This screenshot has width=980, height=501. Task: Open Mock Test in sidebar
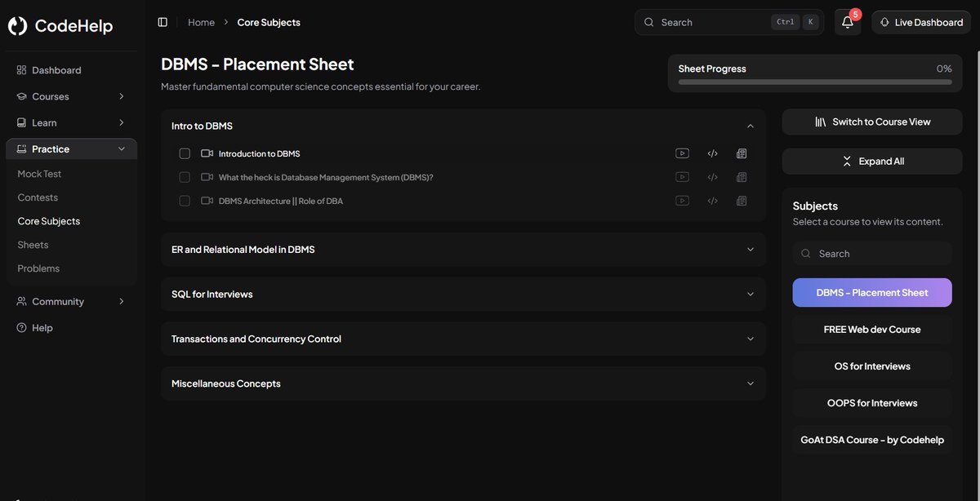point(39,174)
